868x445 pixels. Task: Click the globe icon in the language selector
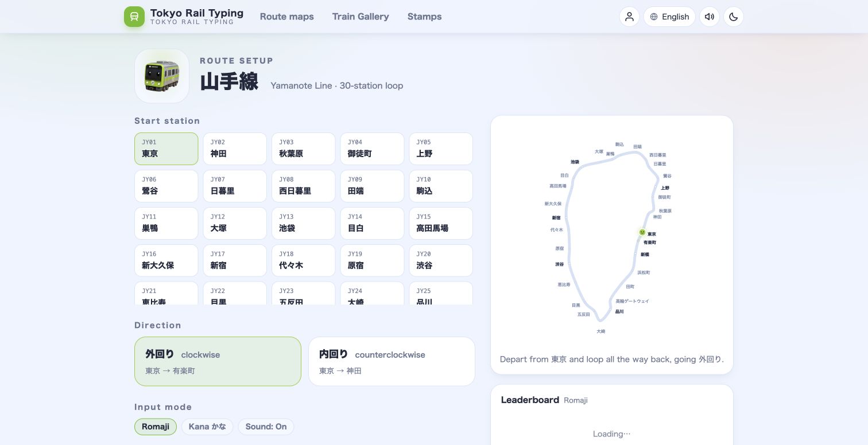coord(654,17)
